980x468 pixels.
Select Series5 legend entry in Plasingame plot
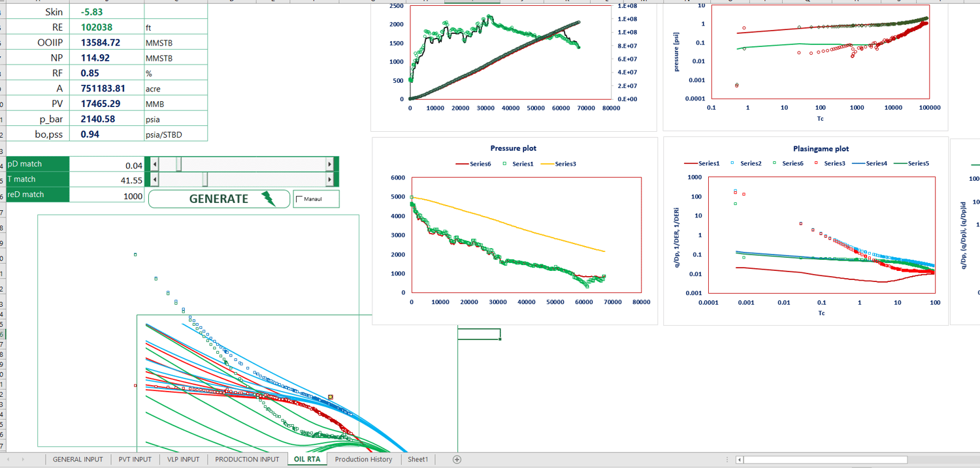(x=911, y=163)
